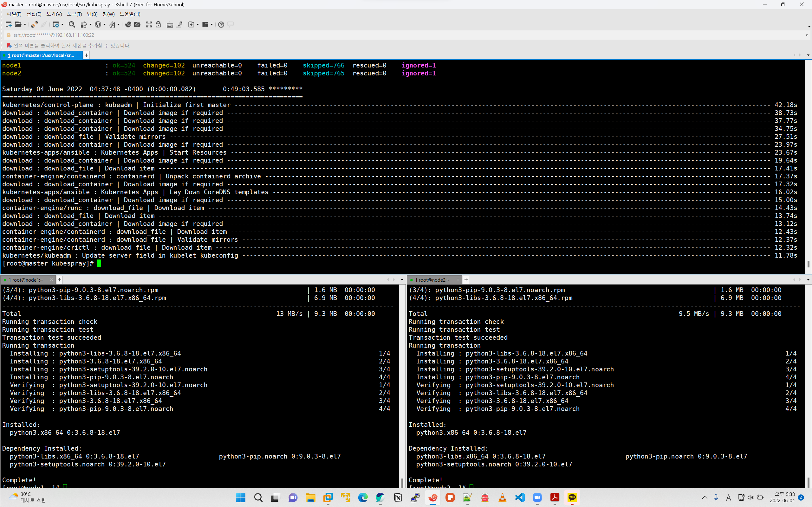
Task: Click the Find magnifier icon in toolbar
Action: pyautogui.click(x=71, y=24)
